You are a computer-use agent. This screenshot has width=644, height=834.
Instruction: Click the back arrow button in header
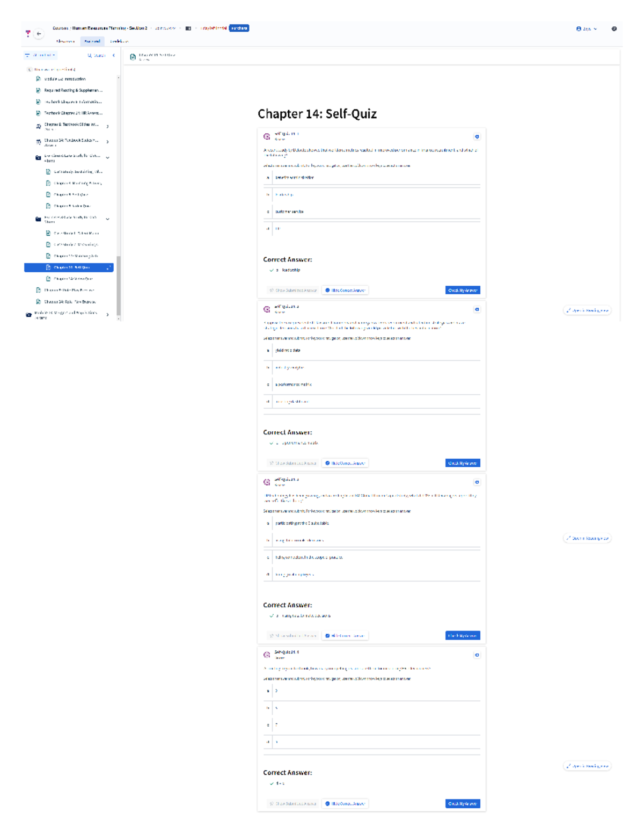pos(39,34)
